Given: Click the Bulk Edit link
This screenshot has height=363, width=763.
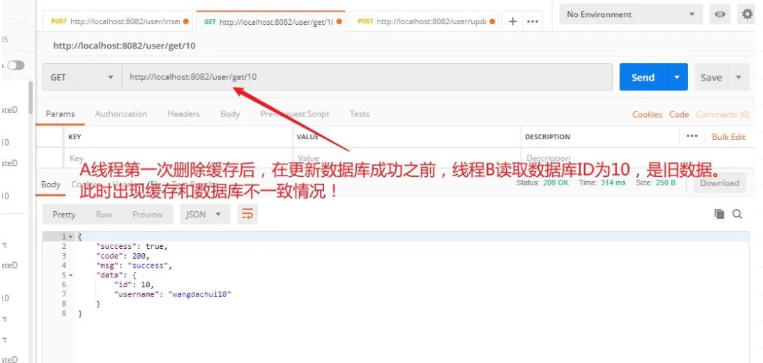Looking at the screenshot, I should 728,137.
